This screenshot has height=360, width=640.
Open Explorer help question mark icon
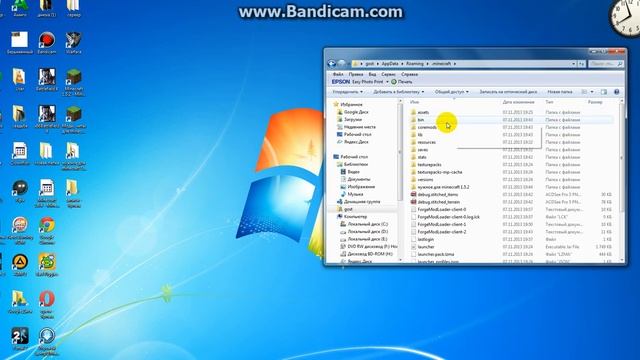pyautogui.click(x=616, y=92)
